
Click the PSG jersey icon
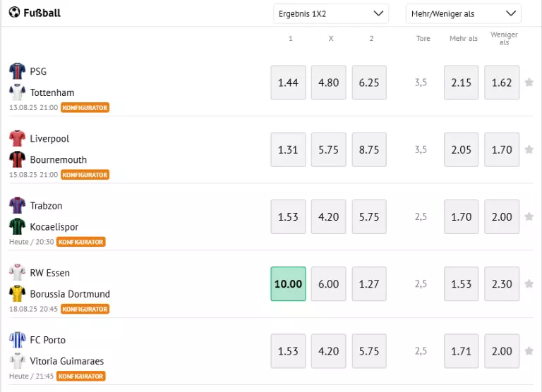pos(17,71)
